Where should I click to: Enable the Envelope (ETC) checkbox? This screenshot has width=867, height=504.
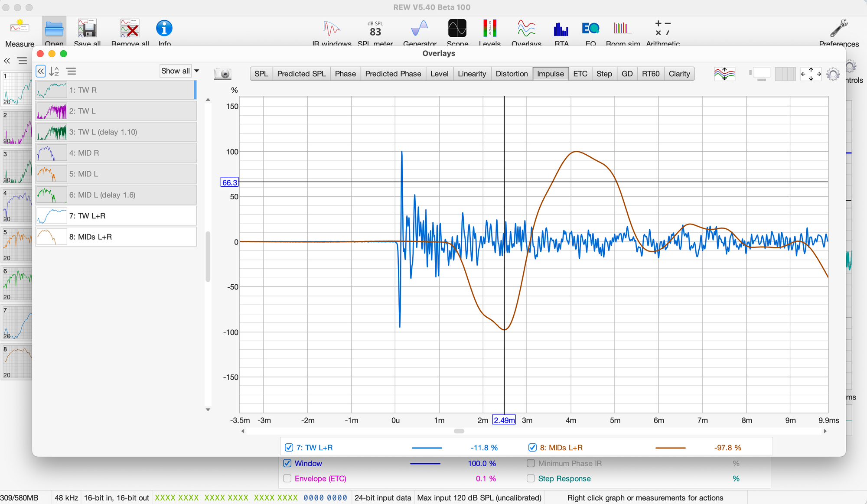287,478
